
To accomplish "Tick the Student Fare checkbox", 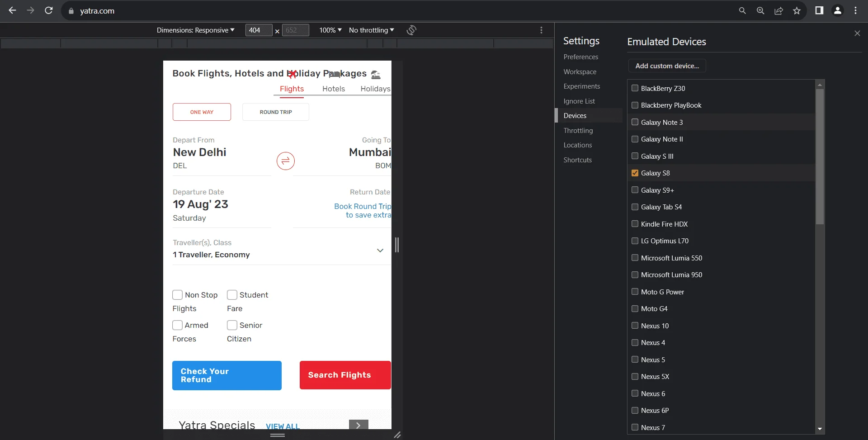I will click(232, 295).
